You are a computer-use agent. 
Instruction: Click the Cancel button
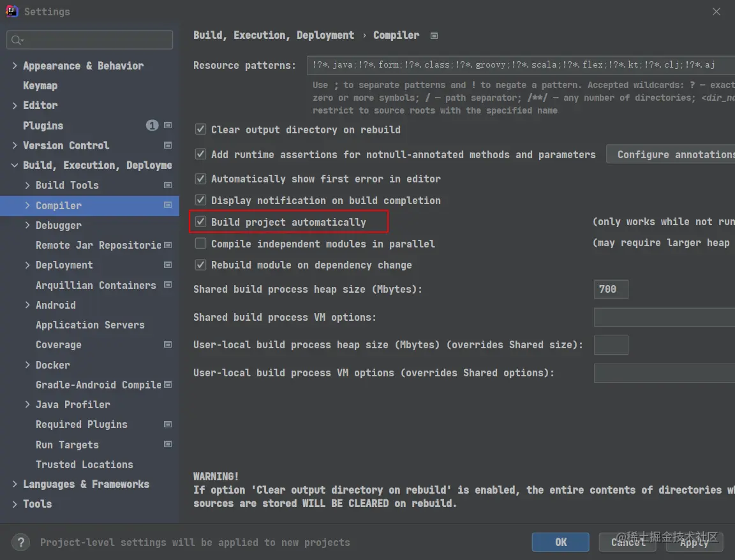coord(627,542)
